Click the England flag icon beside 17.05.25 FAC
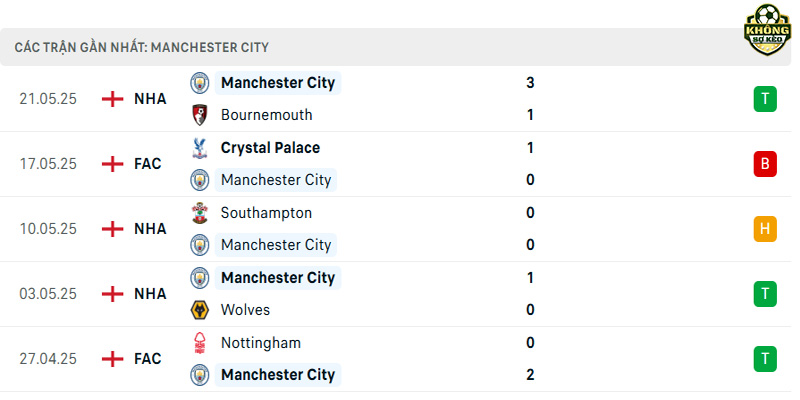 (x=112, y=164)
